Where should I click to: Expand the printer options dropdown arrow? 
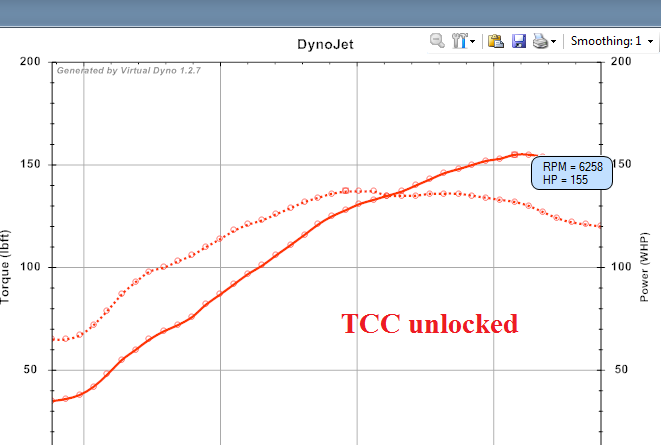pyautogui.click(x=554, y=41)
